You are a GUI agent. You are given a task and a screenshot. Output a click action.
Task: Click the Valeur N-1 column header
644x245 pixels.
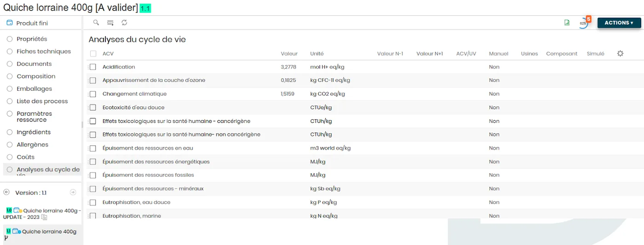pyautogui.click(x=390, y=54)
